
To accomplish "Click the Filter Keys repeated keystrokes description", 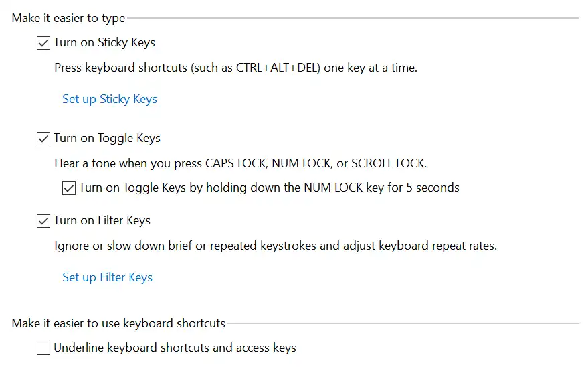I will (x=275, y=246).
